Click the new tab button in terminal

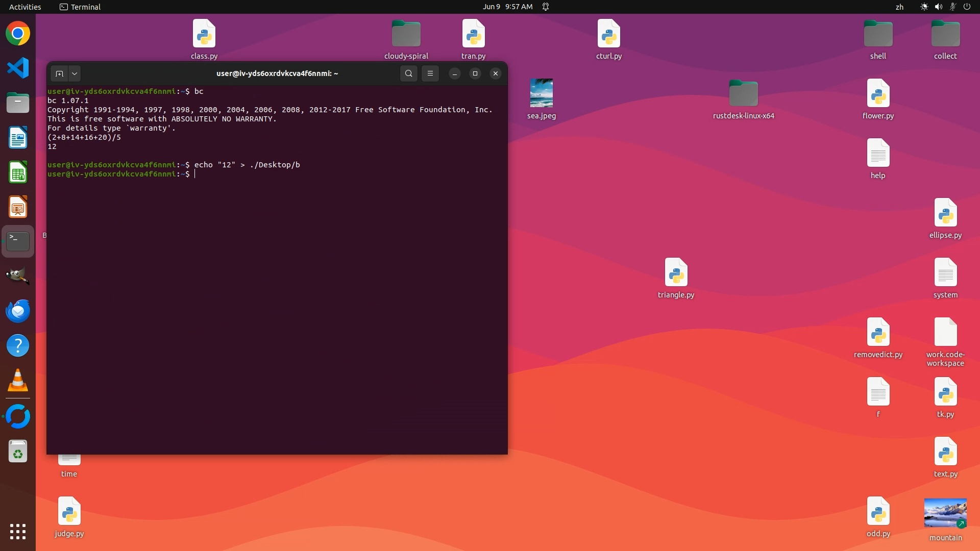pos(59,73)
